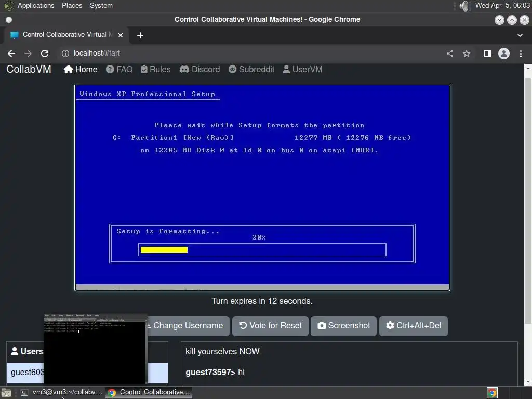Click the kill yourselves NOW chat line
Image resolution: width=532 pixels, height=399 pixels.
[222, 352]
